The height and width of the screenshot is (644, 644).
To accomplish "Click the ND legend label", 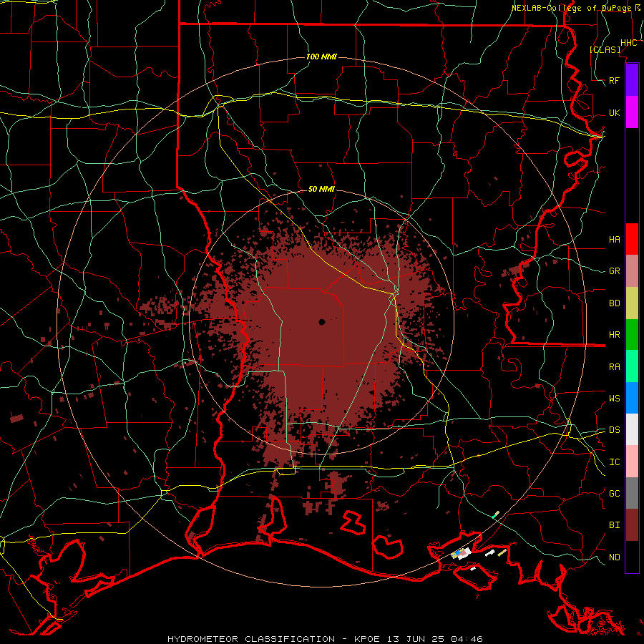I will coord(614,557).
